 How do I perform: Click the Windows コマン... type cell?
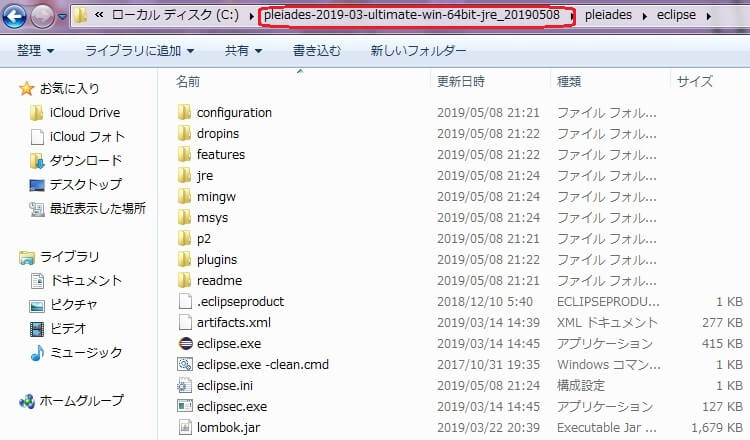[608, 364]
